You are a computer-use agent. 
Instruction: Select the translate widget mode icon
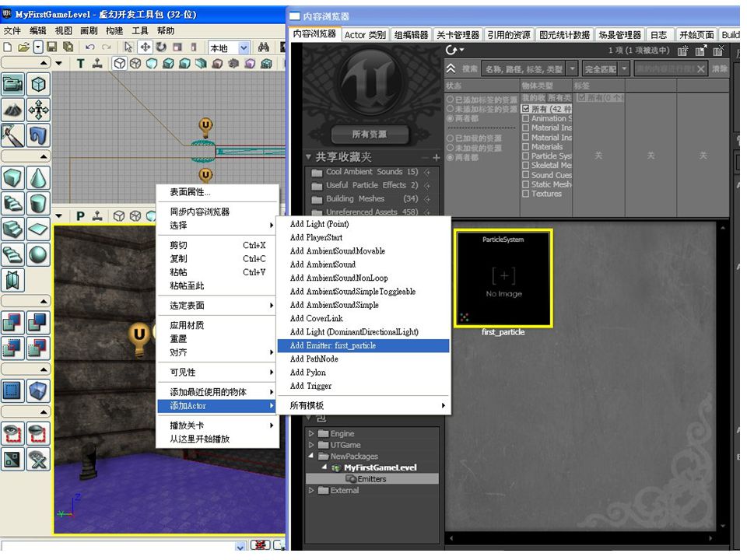[145, 47]
